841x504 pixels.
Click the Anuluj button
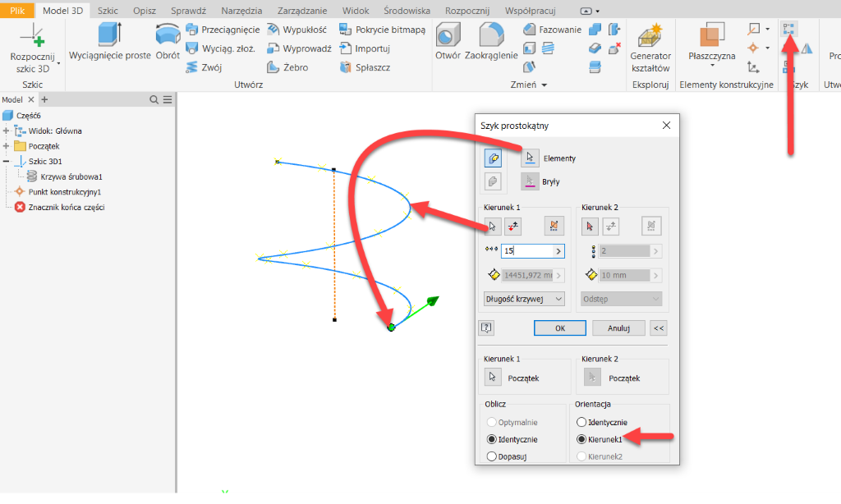pyautogui.click(x=618, y=328)
